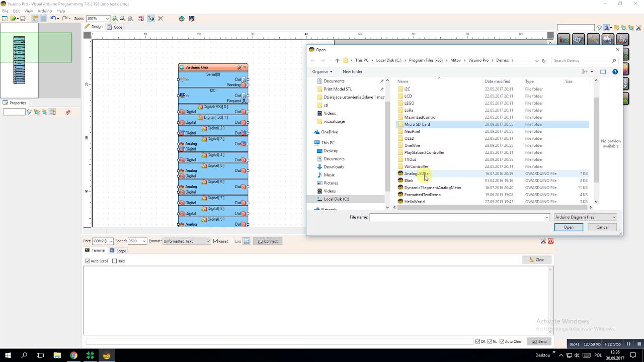This screenshot has height=362, width=644.
Task: Click the Open button in dialog
Action: pos(569,227)
